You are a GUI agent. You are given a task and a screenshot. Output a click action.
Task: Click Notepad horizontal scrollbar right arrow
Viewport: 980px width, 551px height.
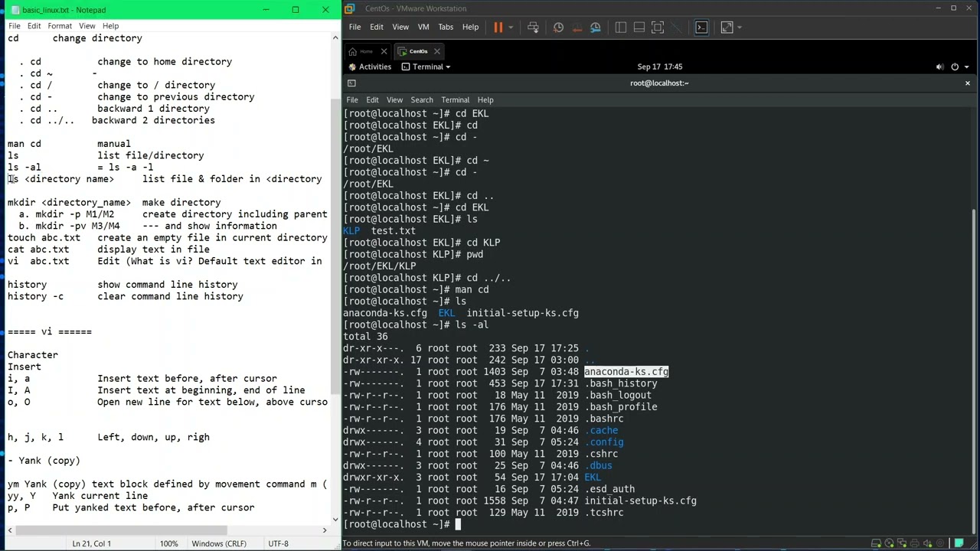click(324, 530)
